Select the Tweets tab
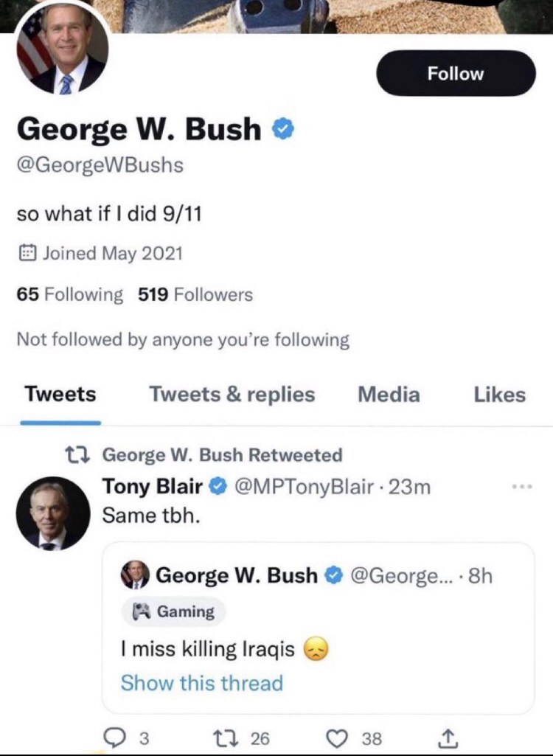This screenshot has height=756, width=553. 60,395
